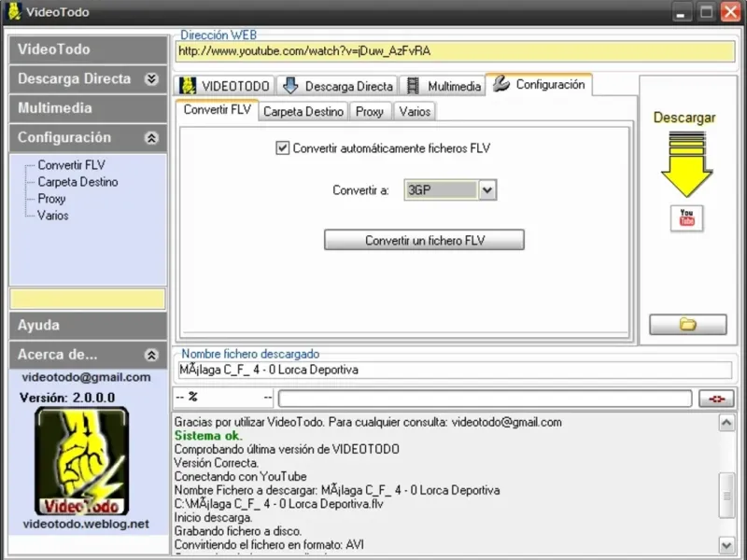Image resolution: width=747 pixels, height=560 pixels.
Task: Click the yellow status box in sidebar
Action: coord(88,299)
